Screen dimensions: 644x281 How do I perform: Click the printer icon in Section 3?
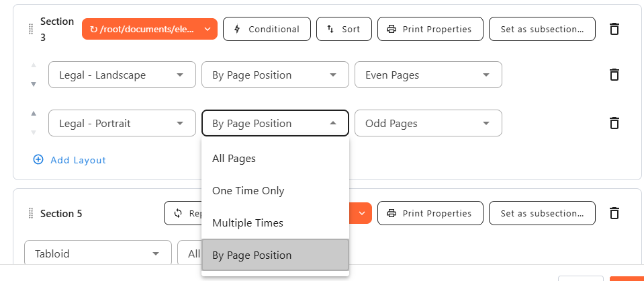[392, 29]
